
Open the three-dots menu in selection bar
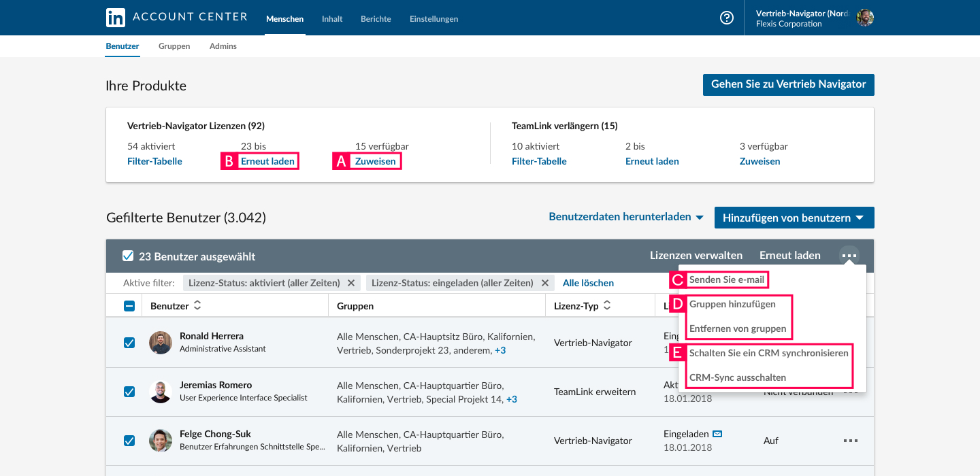(x=849, y=256)
